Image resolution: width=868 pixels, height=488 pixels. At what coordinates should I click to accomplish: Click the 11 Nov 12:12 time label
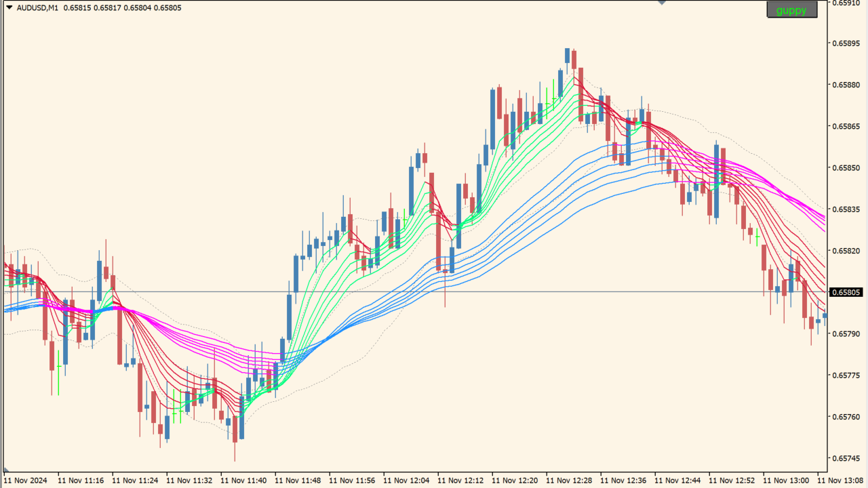pyautogui.click(x=460, y=481)
